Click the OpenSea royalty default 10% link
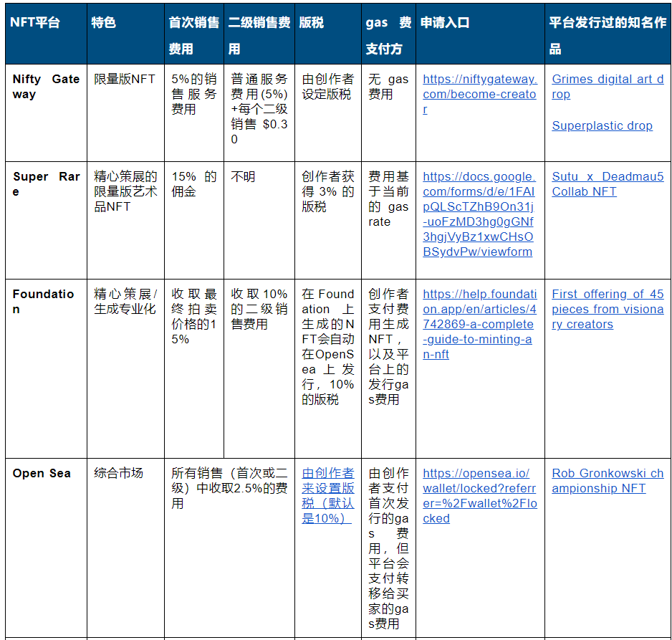Viewport: 672px width, 640px height. (328, 495)
